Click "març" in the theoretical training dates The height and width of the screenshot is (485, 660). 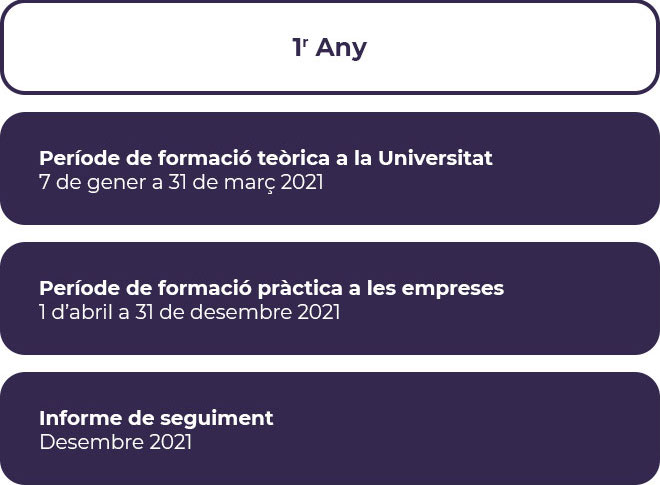point(250,184)
